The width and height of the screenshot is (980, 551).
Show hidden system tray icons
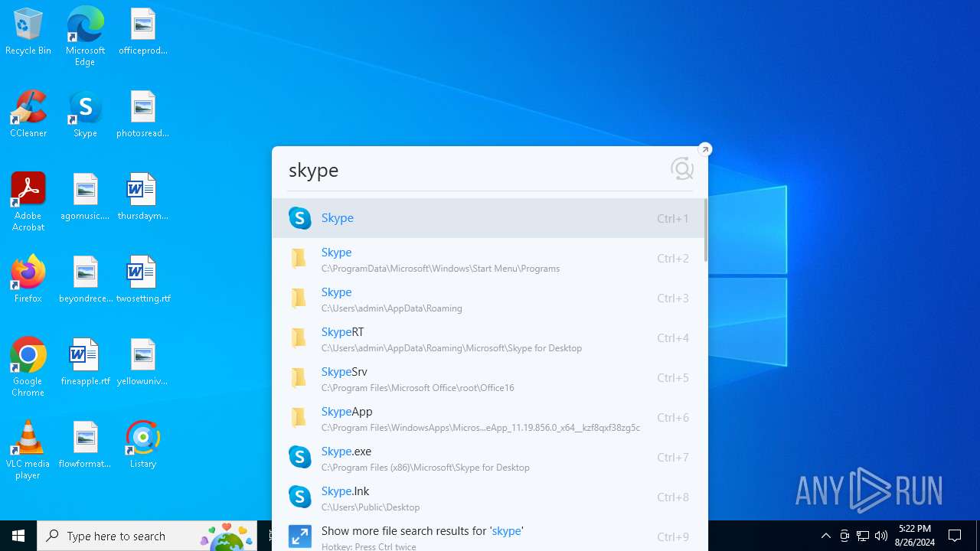[825, 536]
